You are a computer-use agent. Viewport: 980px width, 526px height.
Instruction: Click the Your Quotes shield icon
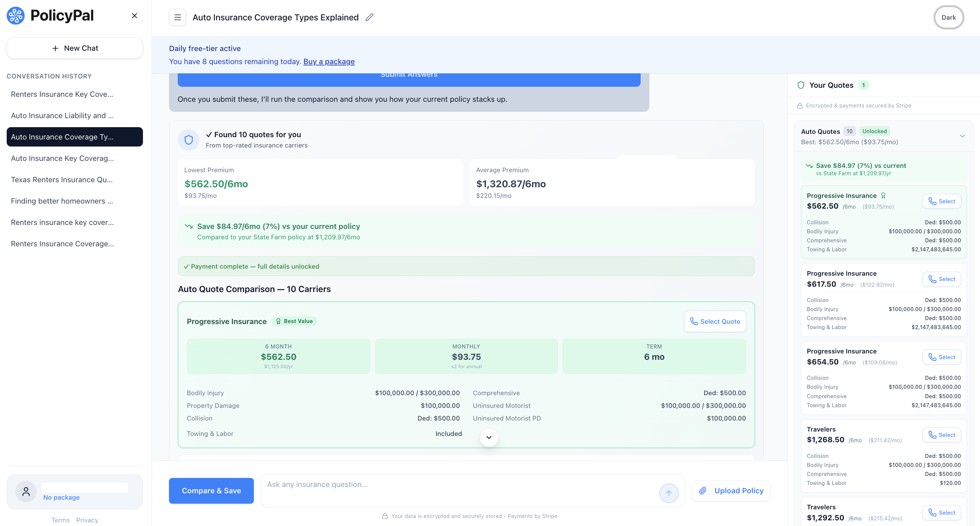point(801,85)
